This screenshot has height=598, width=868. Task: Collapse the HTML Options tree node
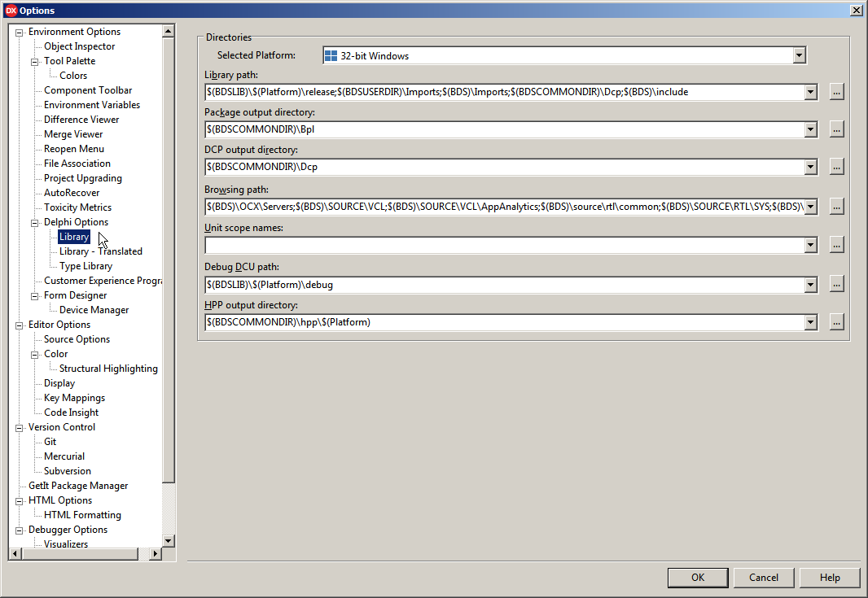click(x=19, y=501)
